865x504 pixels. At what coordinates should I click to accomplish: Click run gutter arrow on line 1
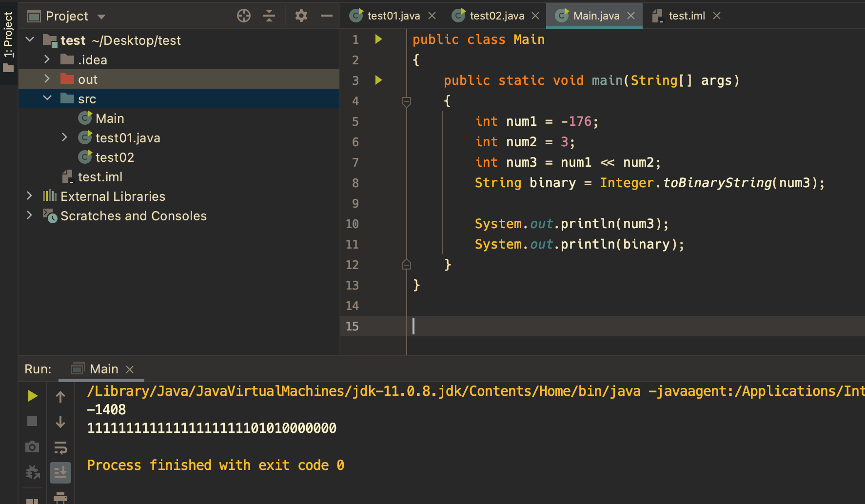378,39
